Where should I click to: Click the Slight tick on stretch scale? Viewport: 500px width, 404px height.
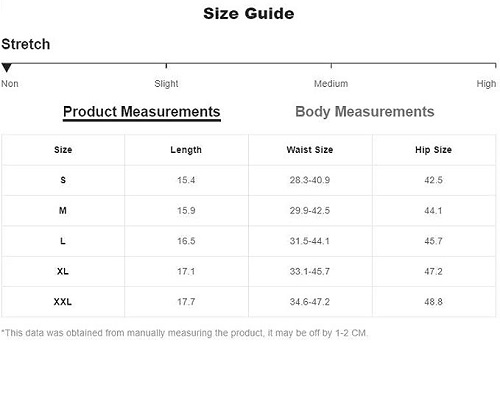point(166,66)
